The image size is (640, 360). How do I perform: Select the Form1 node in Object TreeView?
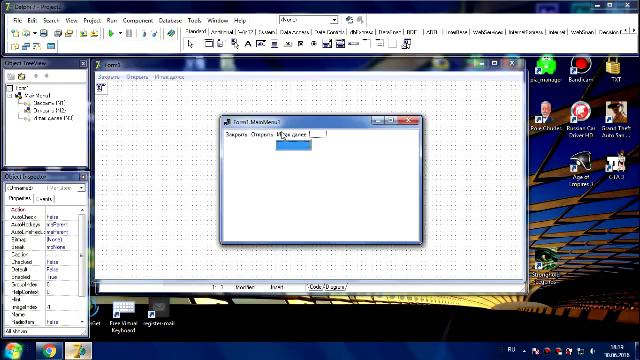click(22, 88)
